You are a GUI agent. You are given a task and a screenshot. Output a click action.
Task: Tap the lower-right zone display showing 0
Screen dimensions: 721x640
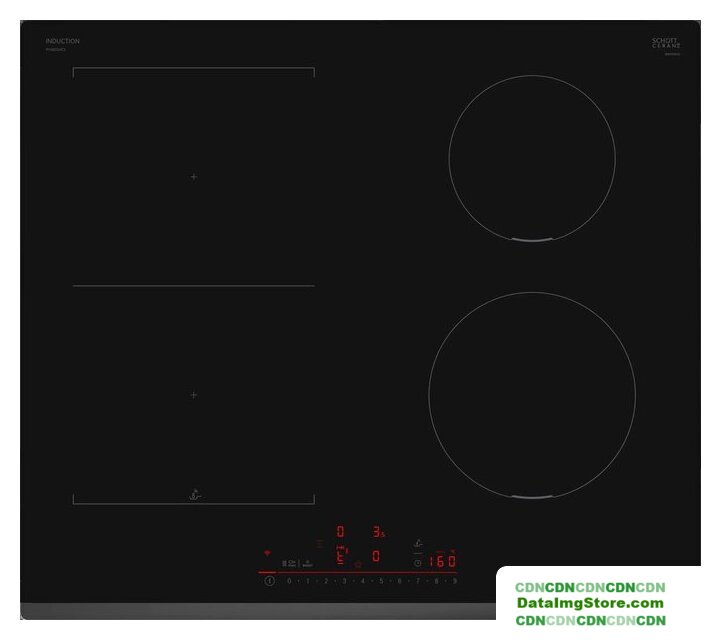pos(376,556)
